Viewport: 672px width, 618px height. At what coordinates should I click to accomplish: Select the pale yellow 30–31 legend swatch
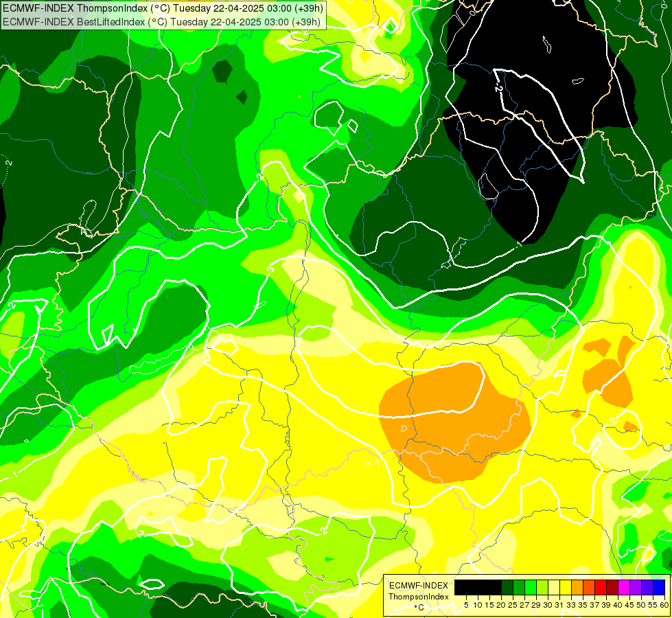coord(554,588)
